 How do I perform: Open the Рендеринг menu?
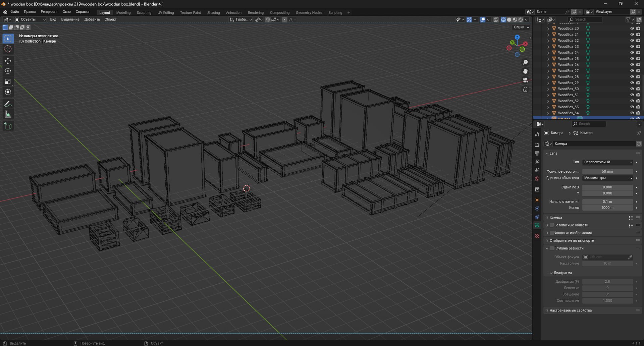coord(49,12)
